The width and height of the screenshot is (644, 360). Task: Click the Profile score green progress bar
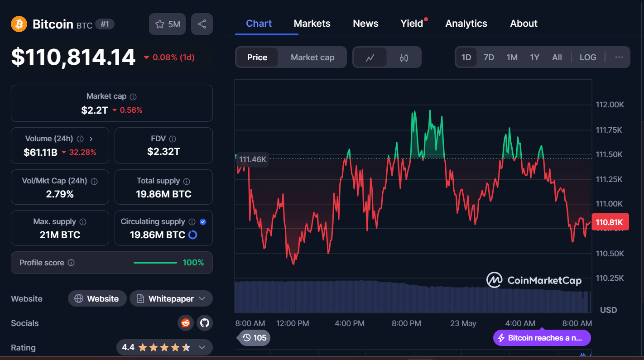pos(155,263)
